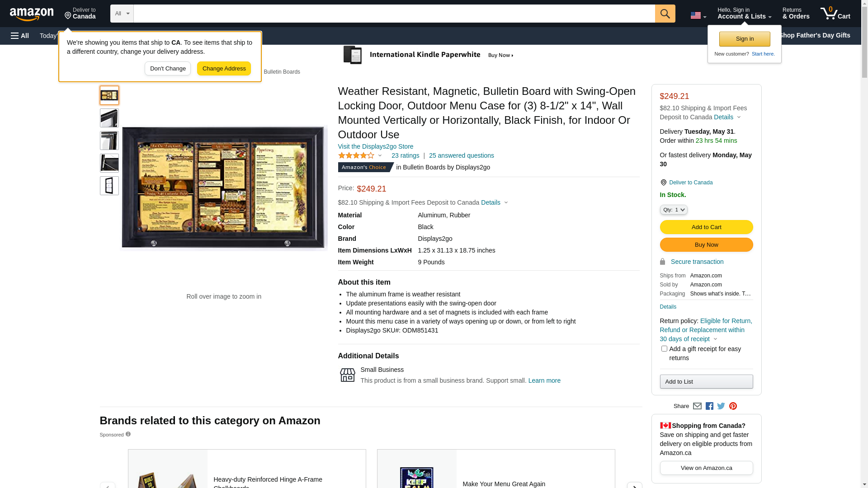The image size is (868, 488).
Task: Click the Amazon logo
Action: coord(32,14)
